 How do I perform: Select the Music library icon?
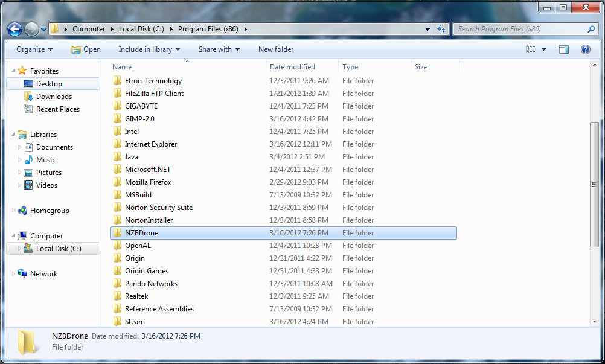coord(28,159)
